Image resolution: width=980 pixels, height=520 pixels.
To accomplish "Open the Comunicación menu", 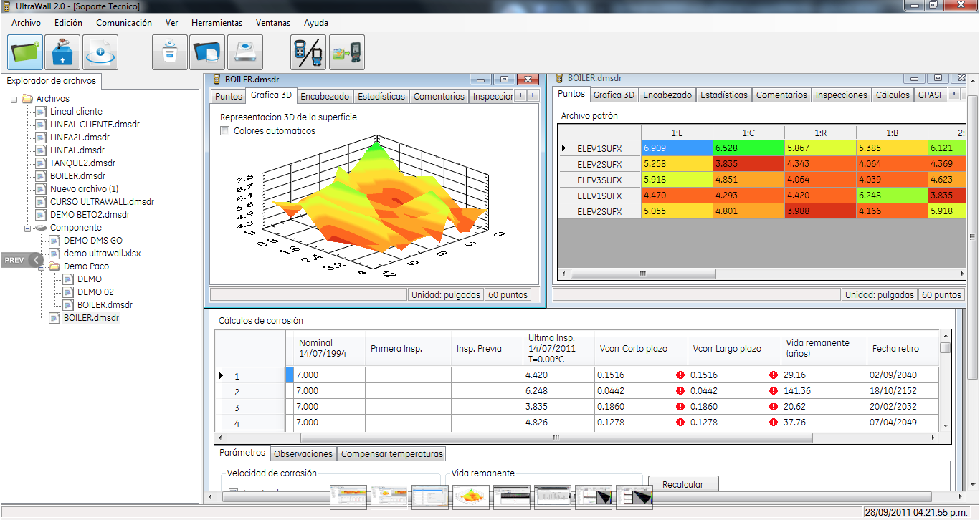I will (124, 23).
